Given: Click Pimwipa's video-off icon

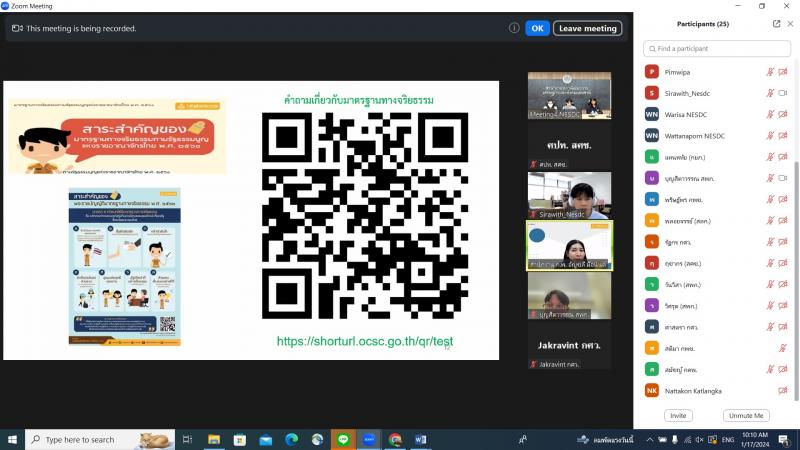Looking at the screenshot, I should (783, 72).
